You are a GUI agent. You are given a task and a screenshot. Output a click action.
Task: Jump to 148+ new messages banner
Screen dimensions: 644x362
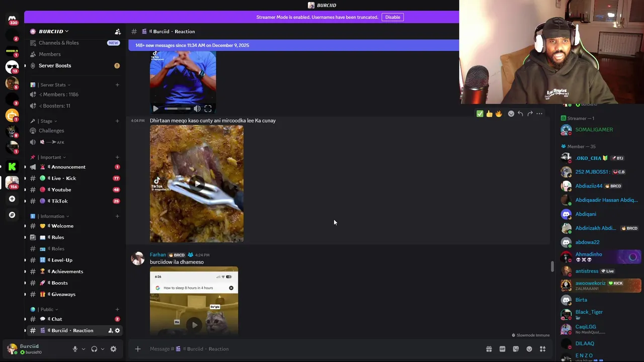click(294, 45)
